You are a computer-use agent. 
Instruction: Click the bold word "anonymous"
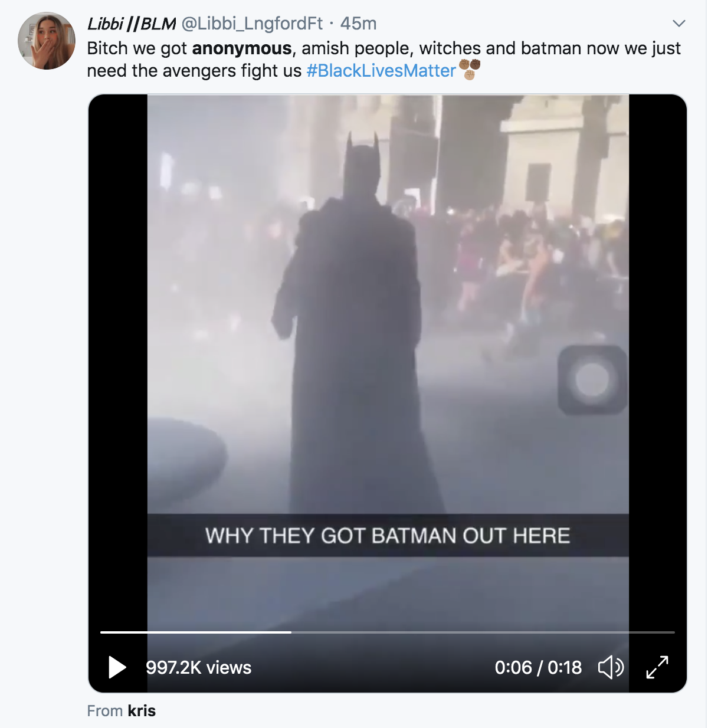click(x=242, y=48)
